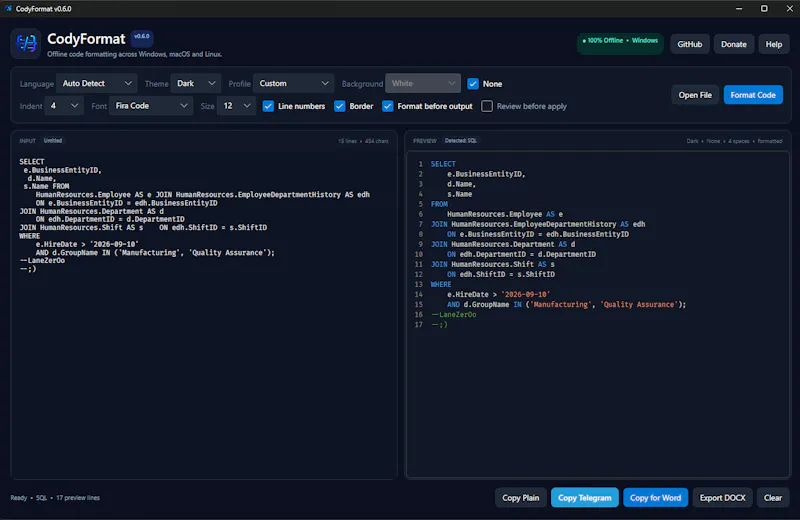Click line number 17 in preview gutter
Viewport: 800px width, 520px height.
coord(418,325)
